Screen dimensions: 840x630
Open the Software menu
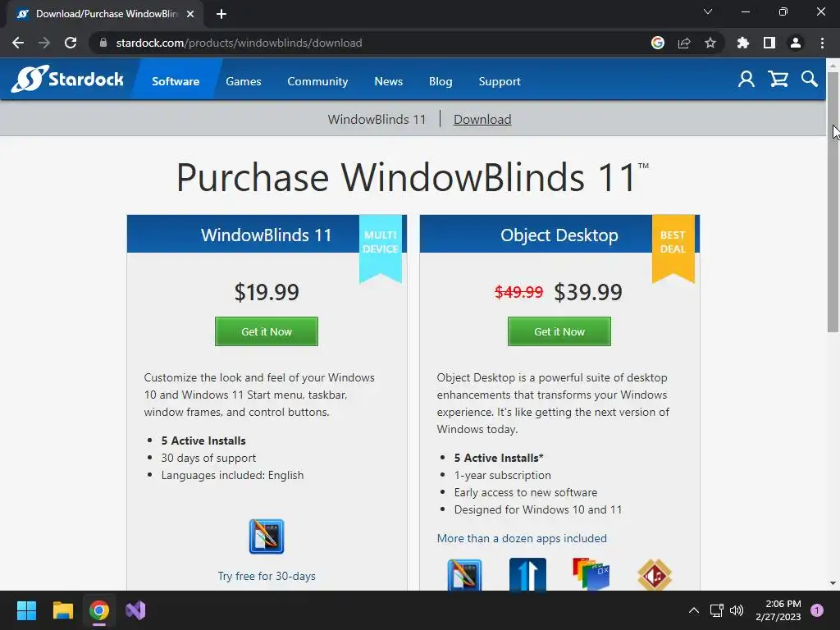[176, 81]
